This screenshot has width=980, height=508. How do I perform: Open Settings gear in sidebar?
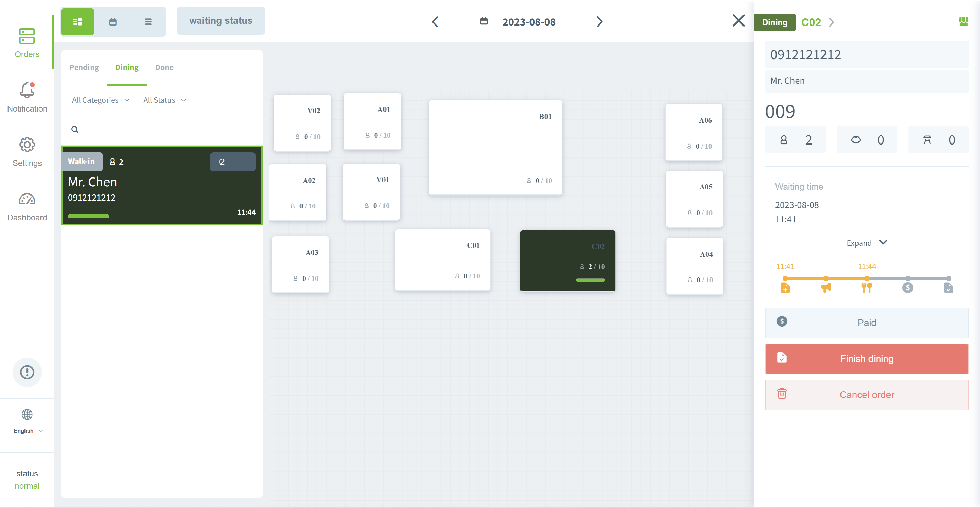(x=27, y=145)
